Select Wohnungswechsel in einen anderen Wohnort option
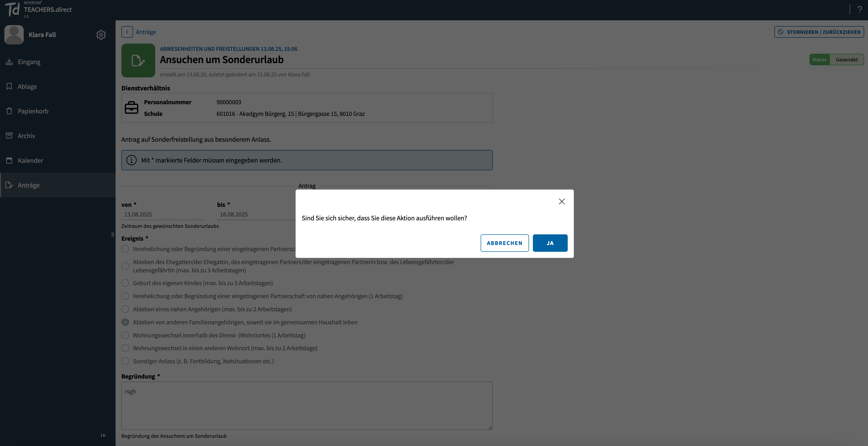The image size is (868, 446). (x=125, y=348)
